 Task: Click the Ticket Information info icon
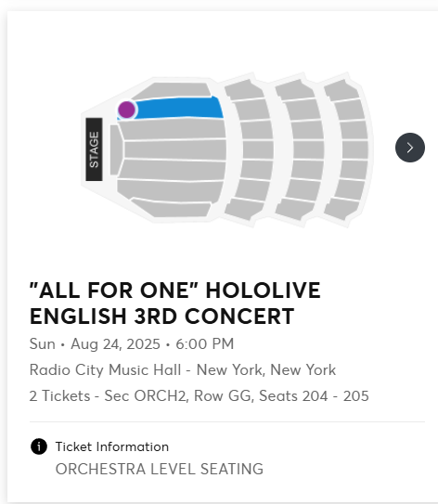tap(39, 446)
